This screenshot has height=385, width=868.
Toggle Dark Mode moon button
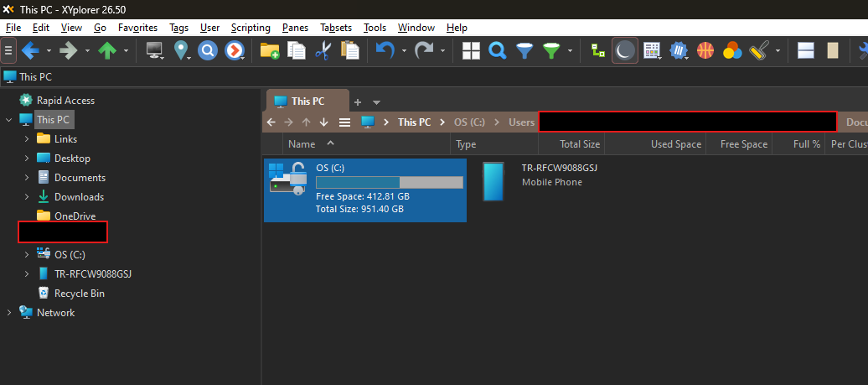(625, 50)
